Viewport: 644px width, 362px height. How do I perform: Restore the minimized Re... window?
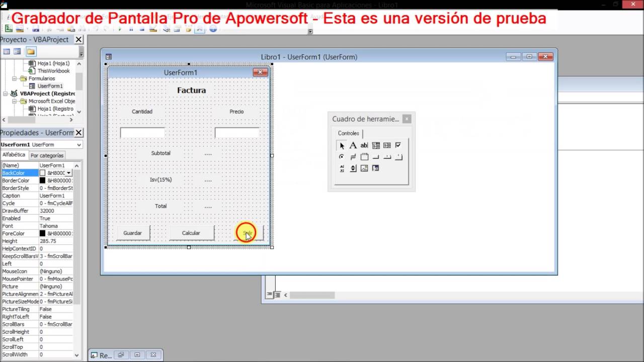point(121,355)
